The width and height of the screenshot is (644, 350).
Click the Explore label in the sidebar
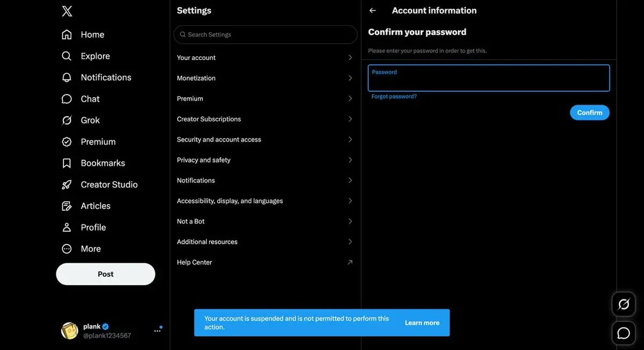(95, 56)
